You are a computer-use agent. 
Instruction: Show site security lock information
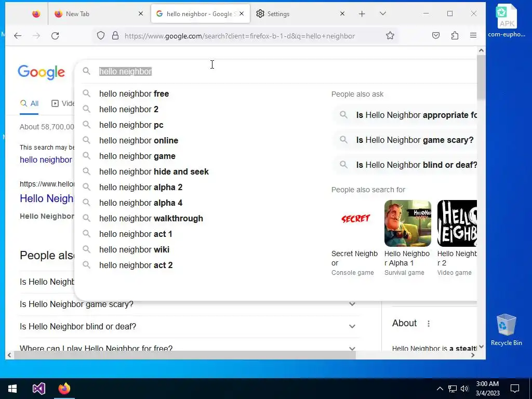pyautogui.click(x=115, y=36)
